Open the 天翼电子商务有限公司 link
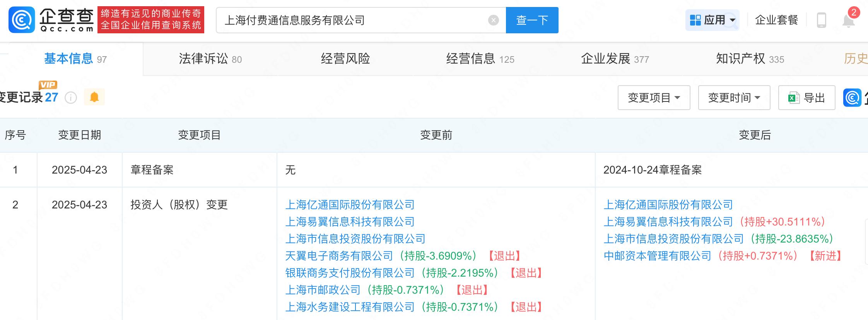868x320 pixels. click(x=339, y=256)
